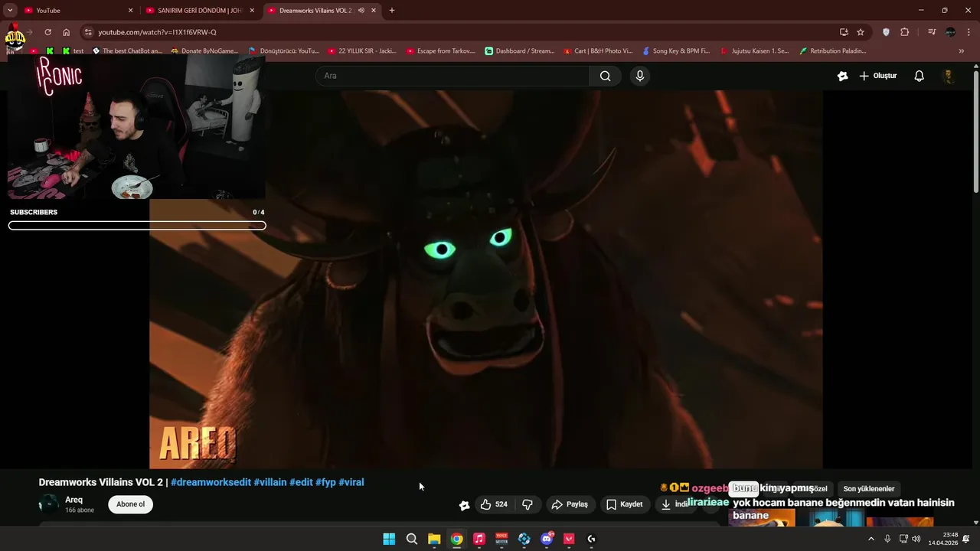
Task: Click the sparkle icon beside the like button
Action: point(464,505)
